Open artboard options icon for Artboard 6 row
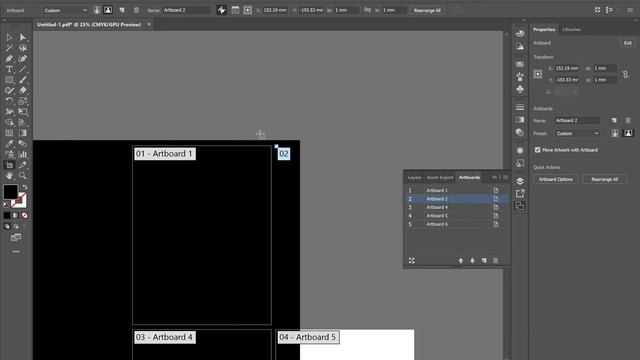The image size is (640, 360). tap(496, 224)
